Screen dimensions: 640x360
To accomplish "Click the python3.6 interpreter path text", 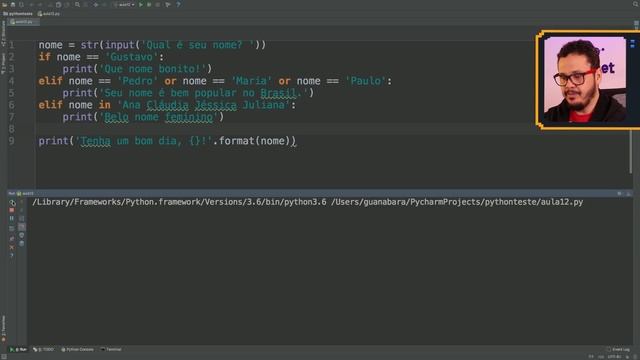I will click(x=179, y=202).
